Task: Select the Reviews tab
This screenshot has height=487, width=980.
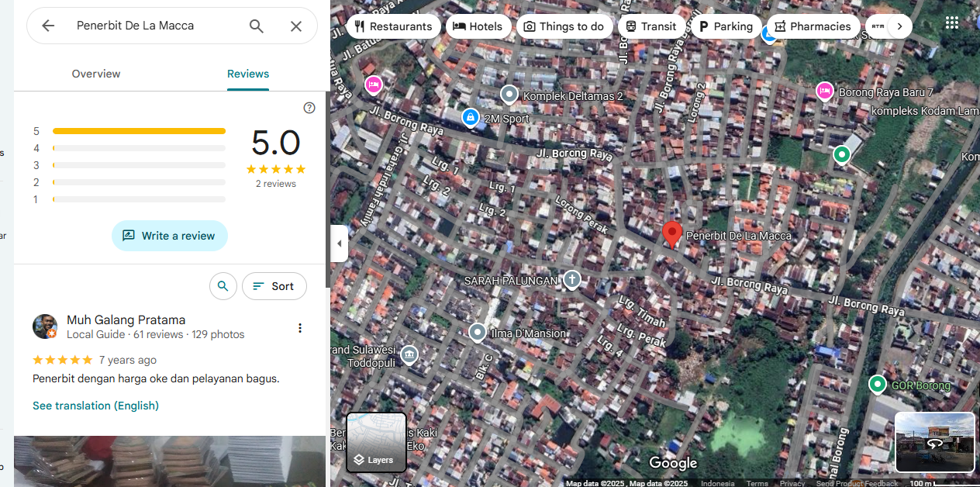Action: click(x=248, y=74)
